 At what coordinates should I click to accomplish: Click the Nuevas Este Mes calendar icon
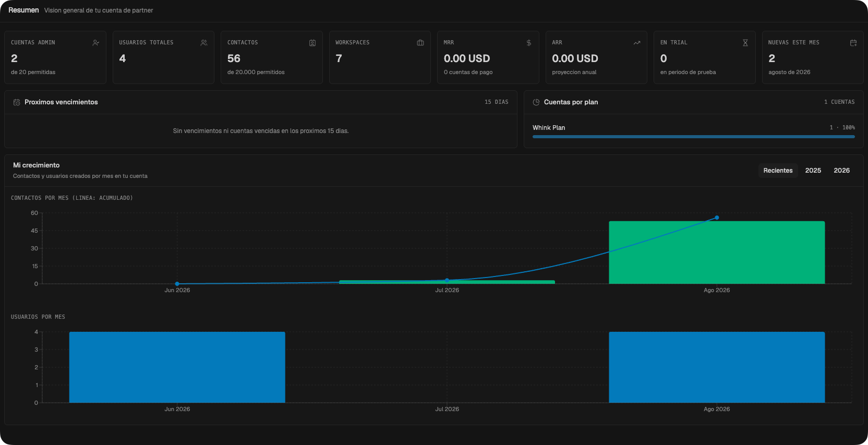853,43
